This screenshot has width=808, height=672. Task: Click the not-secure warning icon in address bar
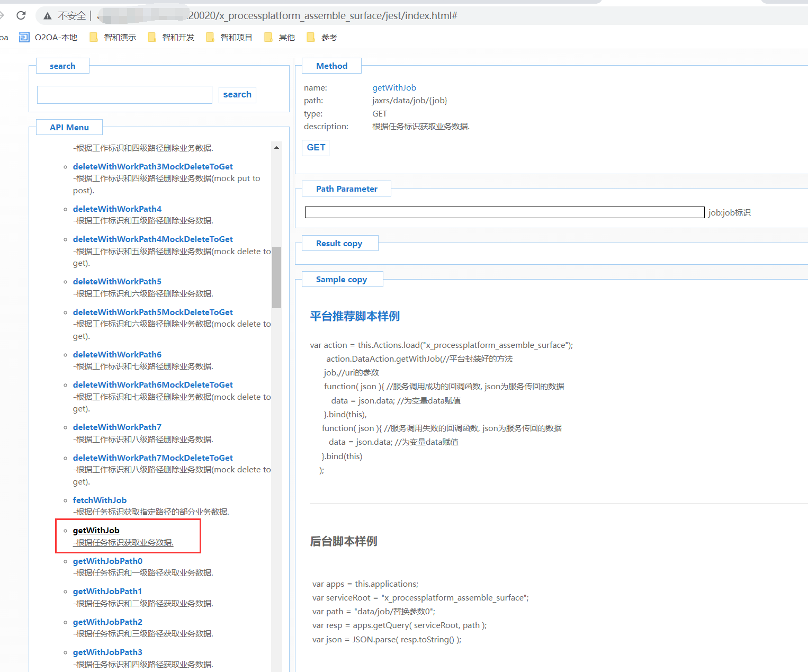(x=48, y=16)
